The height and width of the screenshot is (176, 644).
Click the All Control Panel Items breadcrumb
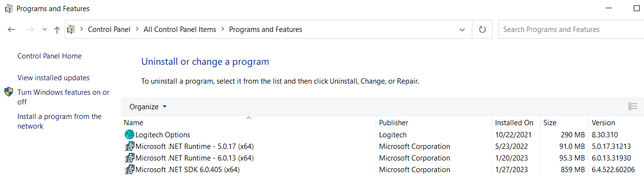180,29
